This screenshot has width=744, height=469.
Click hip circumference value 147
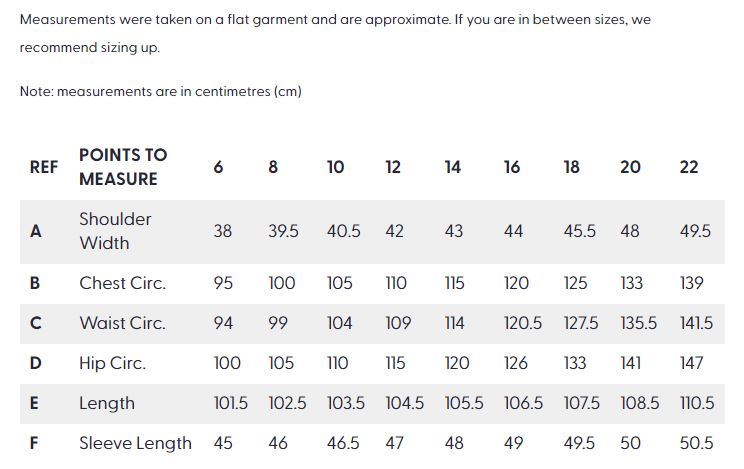pyautogui.click(x=692, y=363)
